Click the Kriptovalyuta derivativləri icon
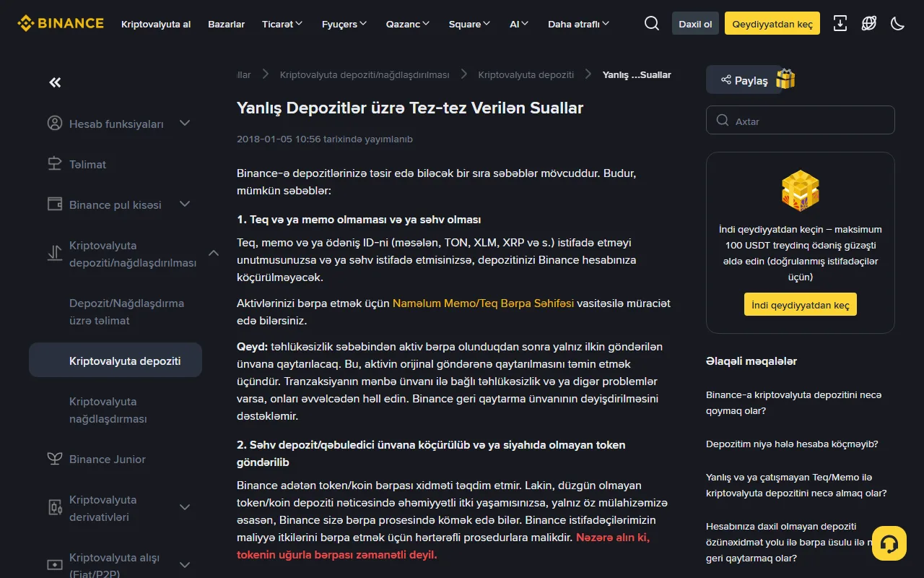Image resolution: width=924 pixels, height=578 pixels. click(55, 507)
